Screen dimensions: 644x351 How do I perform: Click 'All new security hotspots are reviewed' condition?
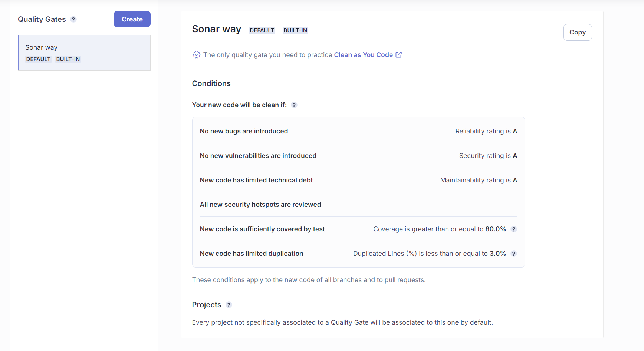pyautogui.click(x=260, y=205)
